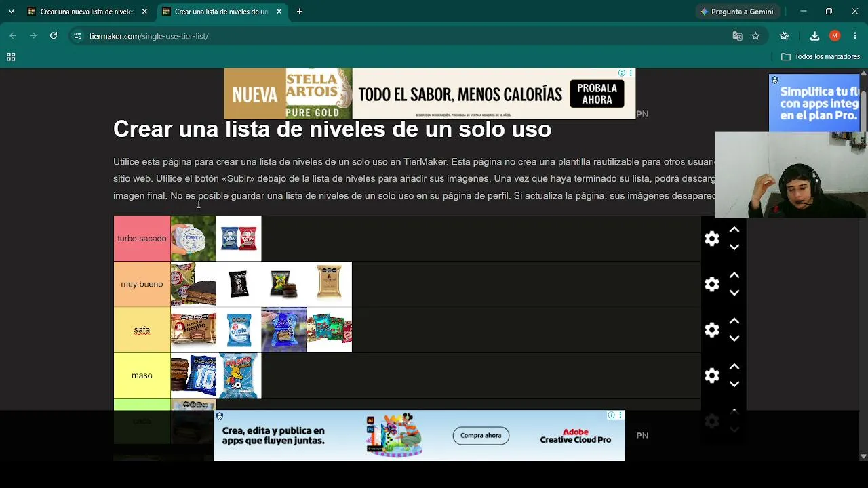Viewport: 868px width, 488px height.
Task: Open settings gear for muy bueno row
Action: click(x=711, y=284)
